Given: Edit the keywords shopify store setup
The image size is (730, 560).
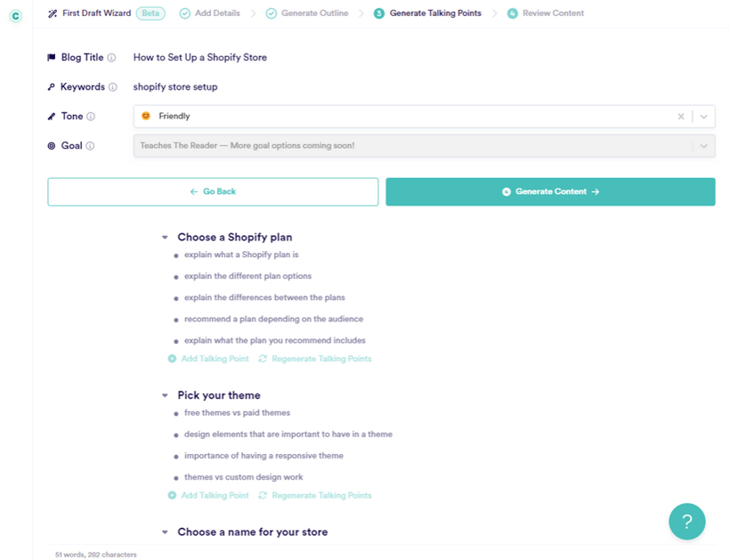Looking at the screenshot, I should [x=175, y=87].
